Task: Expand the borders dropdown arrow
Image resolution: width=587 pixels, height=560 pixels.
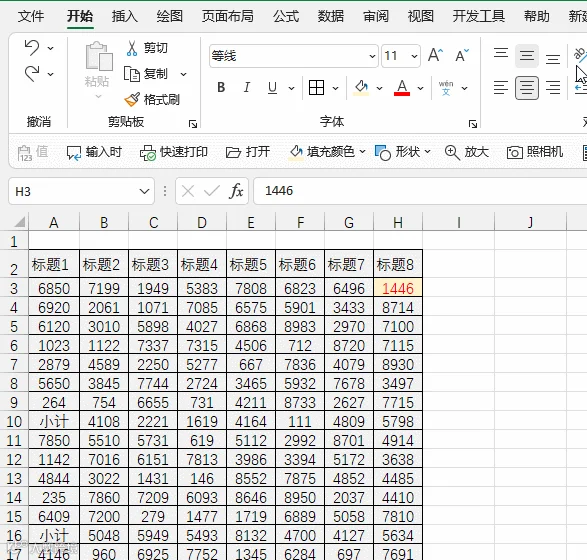Action: tap(335, 88)
